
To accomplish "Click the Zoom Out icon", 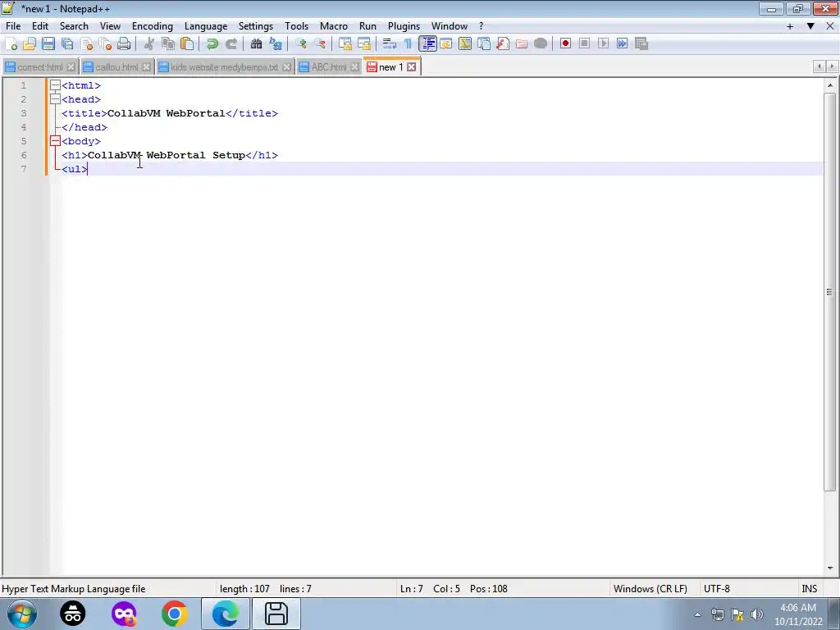I will coord(320,44).
